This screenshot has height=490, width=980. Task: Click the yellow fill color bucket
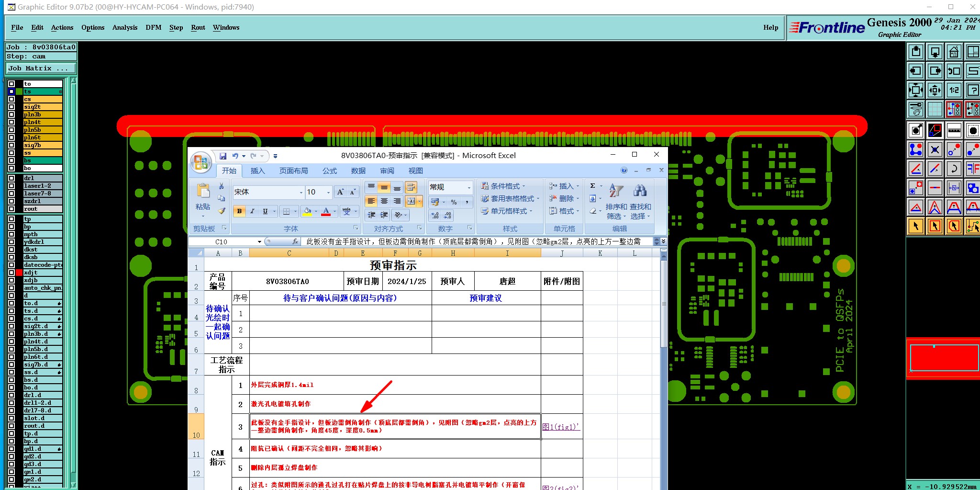(x=307, y=211)
